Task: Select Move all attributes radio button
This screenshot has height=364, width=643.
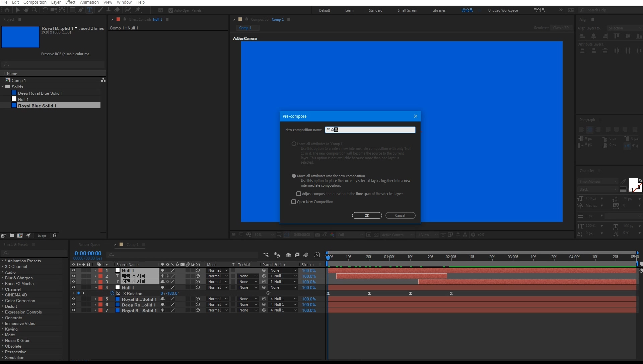Action: 294,176
